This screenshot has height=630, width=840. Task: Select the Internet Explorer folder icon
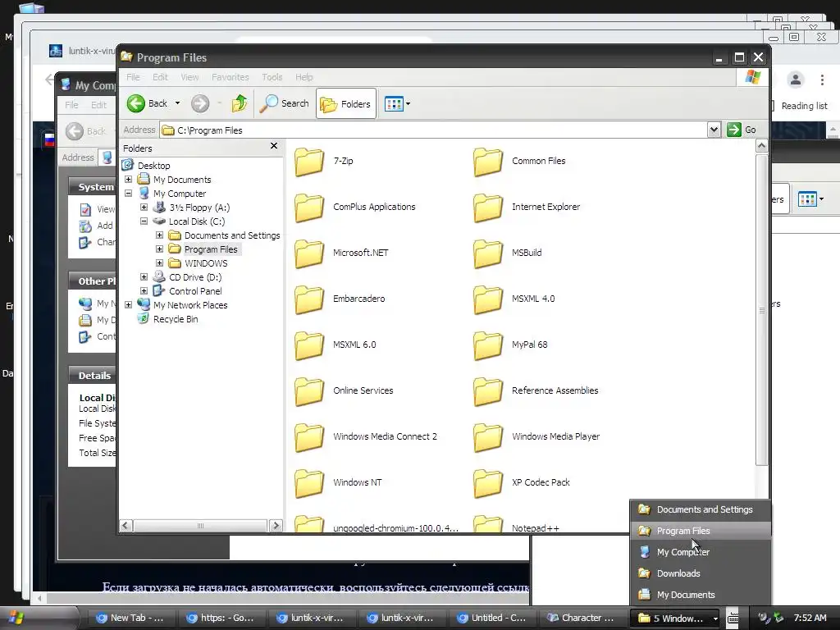[488, 208]
